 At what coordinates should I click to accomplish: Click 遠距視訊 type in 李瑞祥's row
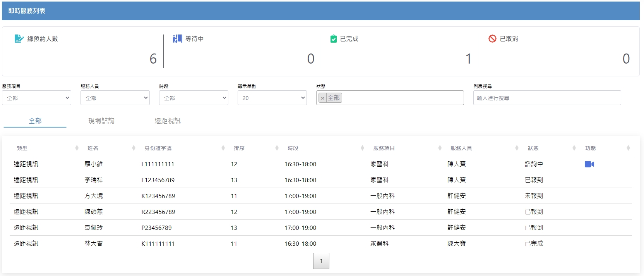tap(26, 180)
